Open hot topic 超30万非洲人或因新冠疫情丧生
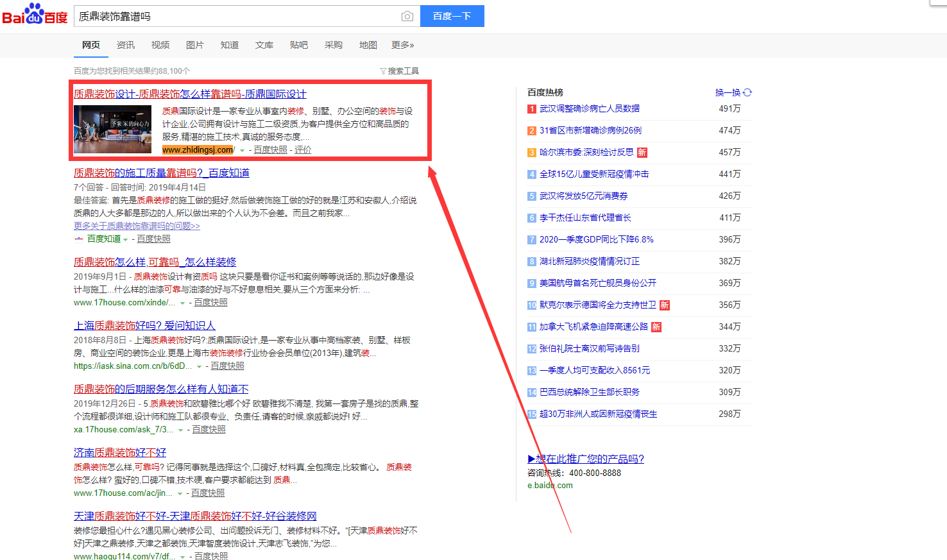947x560 pixels. [598, 414]
